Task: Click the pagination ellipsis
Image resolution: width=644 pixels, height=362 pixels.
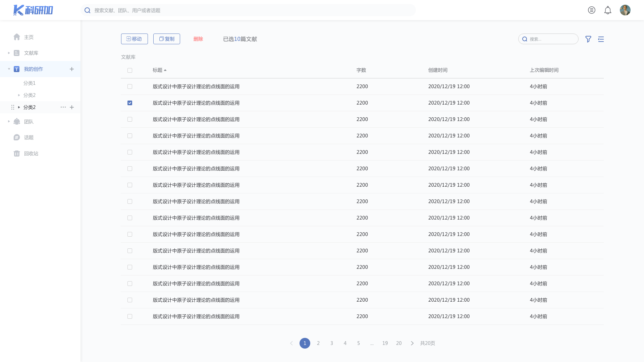Action: pos(372,343)
